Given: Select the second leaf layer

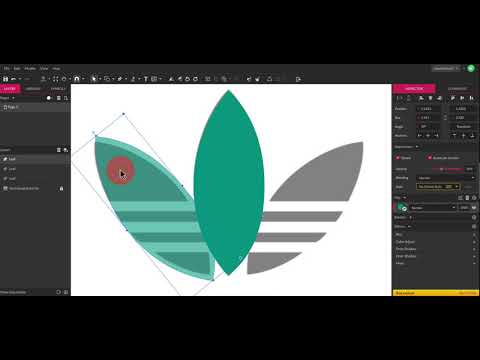Looking at the screenshot, I should (35, 169).
